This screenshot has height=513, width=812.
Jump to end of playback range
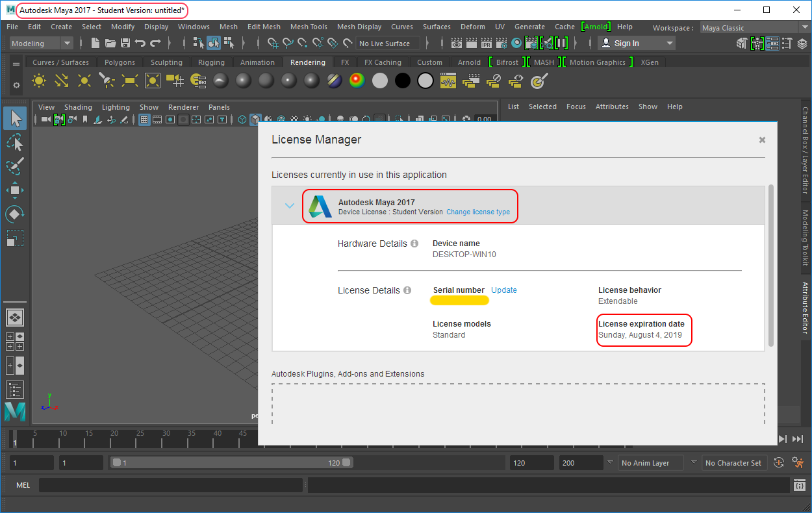(x=798, y=439)
